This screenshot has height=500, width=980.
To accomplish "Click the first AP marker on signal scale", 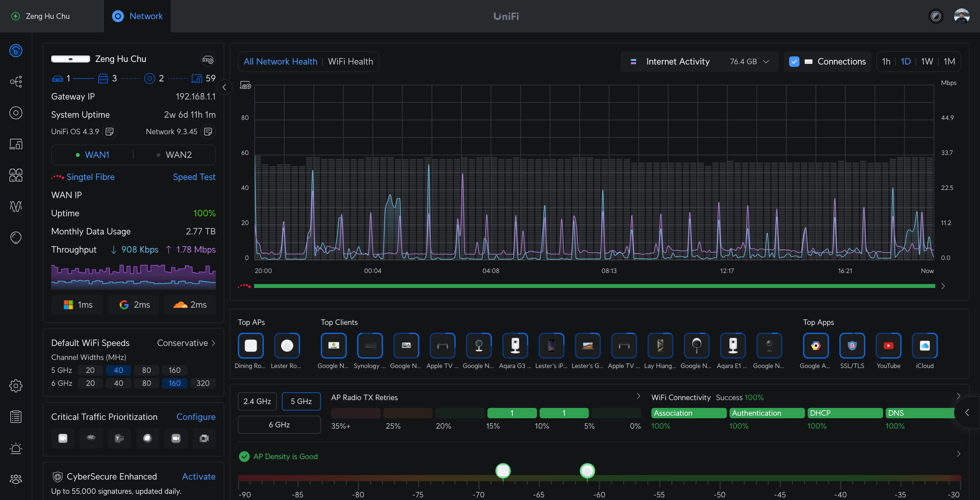I will point(503,471).
